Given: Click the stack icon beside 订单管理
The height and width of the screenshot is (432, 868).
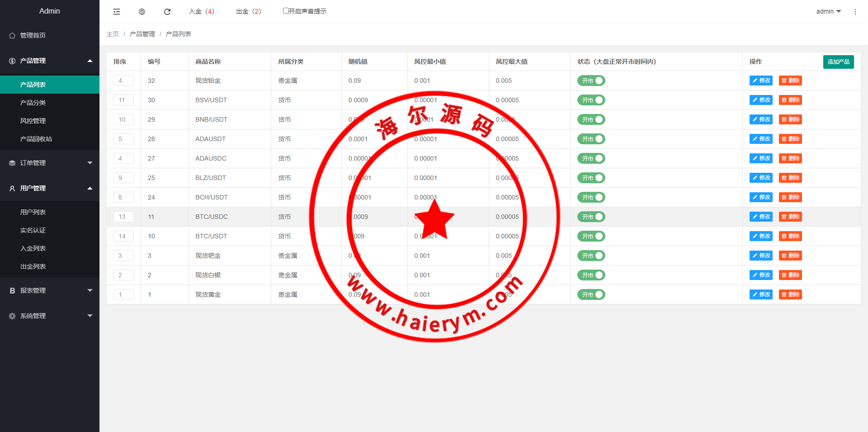Looking at the screenshot, I should pos(12,163).
